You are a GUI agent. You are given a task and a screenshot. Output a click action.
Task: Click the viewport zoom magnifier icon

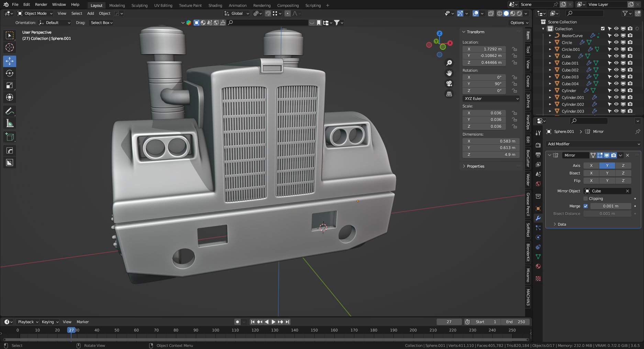point(449,63)
